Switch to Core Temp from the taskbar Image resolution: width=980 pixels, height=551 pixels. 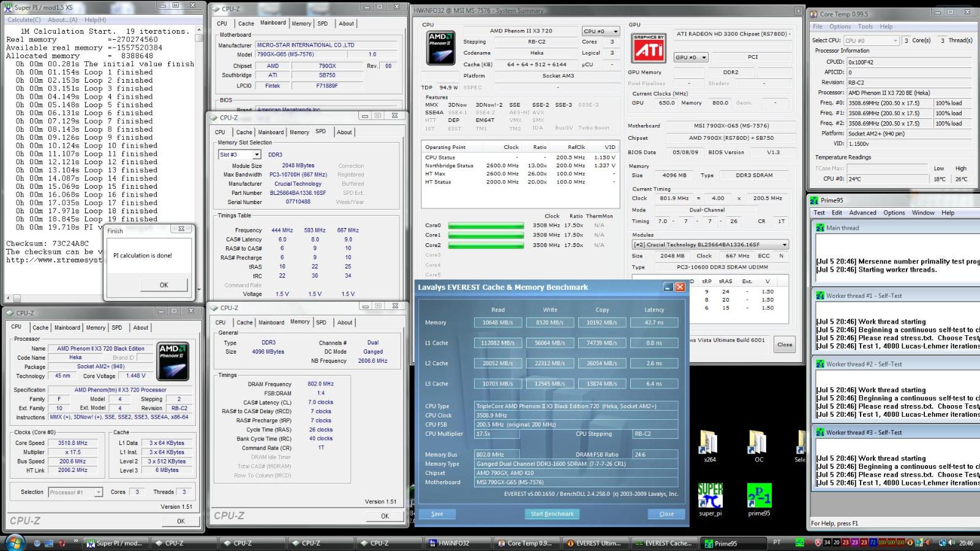coord(525,543)
